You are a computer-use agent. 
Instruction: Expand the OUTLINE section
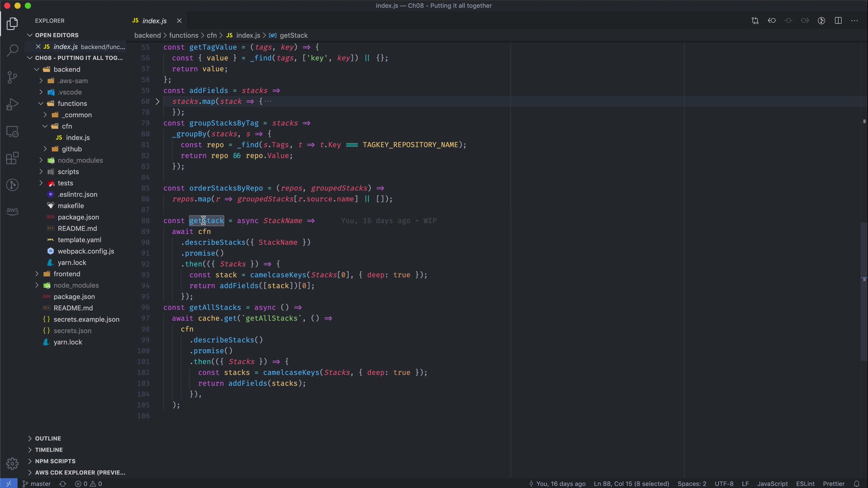(x=48, y=438)
